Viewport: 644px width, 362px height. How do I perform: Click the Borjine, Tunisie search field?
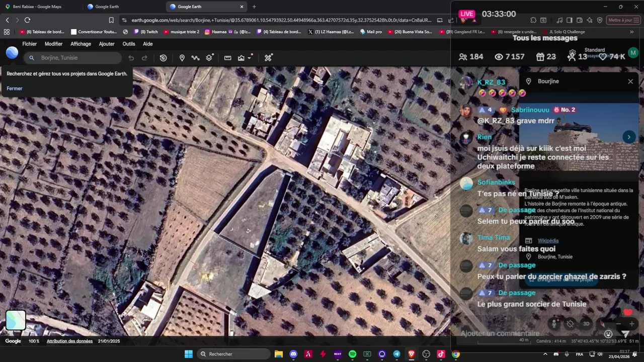pyautogui.click(x=72, y=58)
